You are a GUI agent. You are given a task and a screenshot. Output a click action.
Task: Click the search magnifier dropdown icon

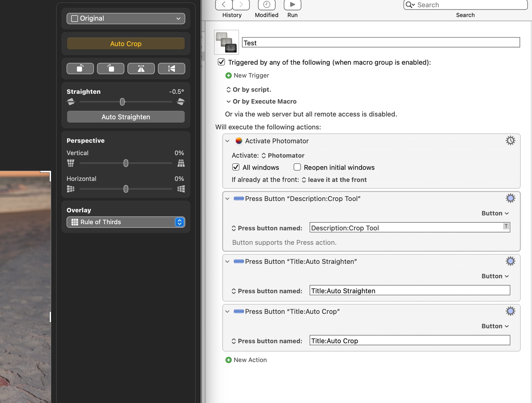tap(410, 5)
